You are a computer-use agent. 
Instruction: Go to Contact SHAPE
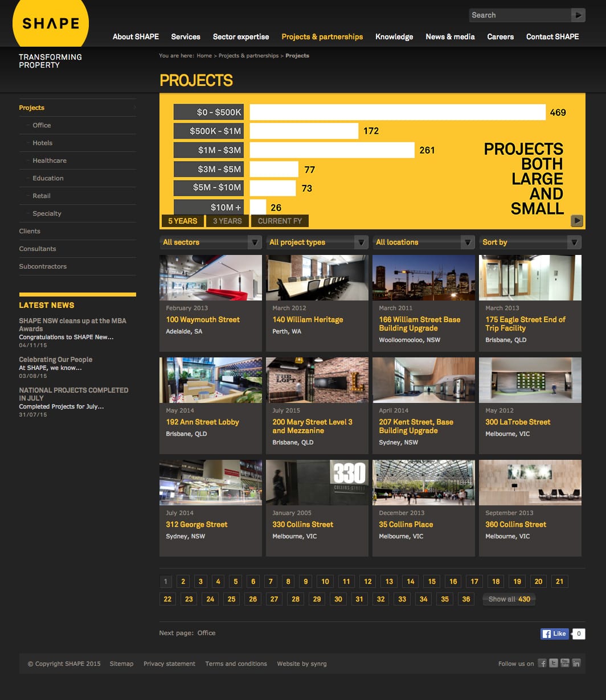552,36
